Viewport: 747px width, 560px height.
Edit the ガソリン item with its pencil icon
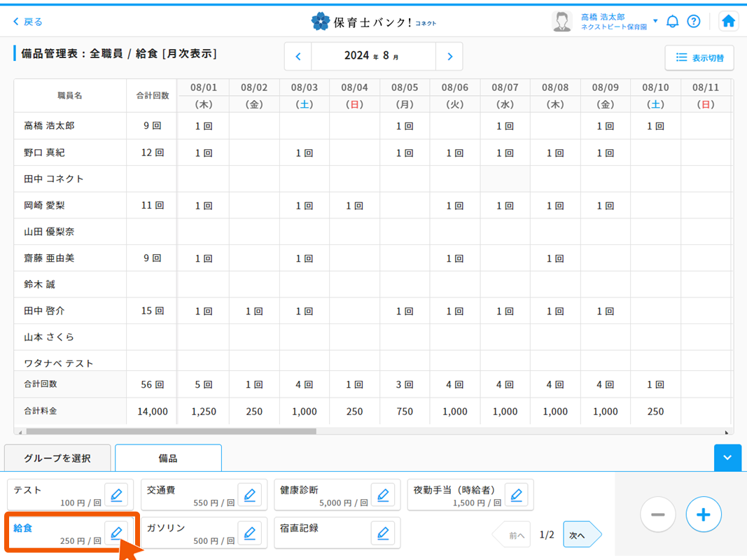pos(250,533)
